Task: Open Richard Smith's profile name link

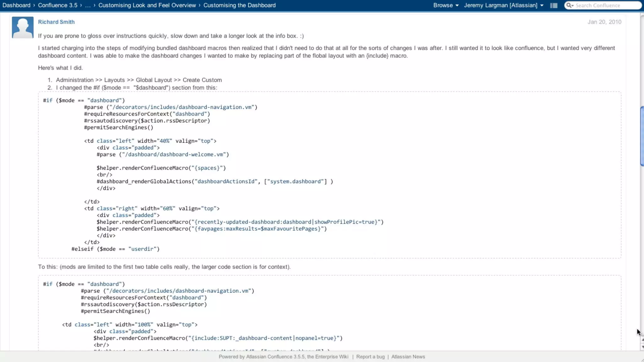Action: tap(56, 22)
